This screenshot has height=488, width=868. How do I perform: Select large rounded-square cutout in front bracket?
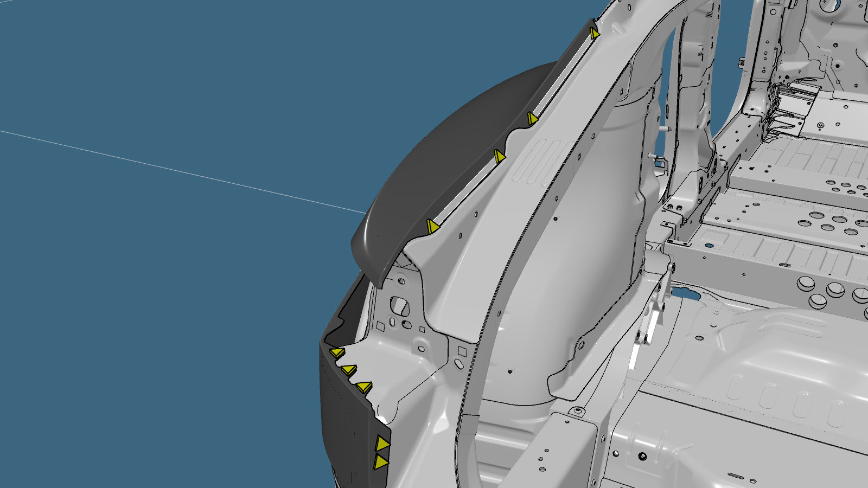click(x=400, y=305)
